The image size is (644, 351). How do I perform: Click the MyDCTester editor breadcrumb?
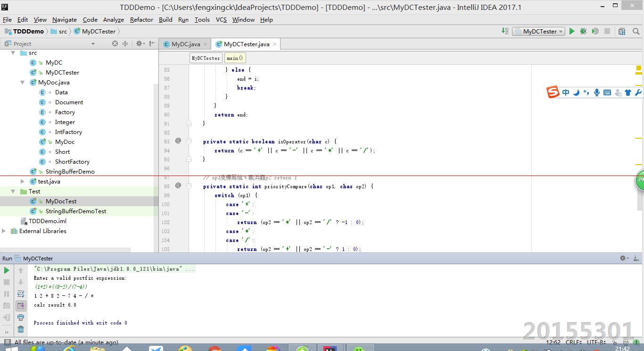tap(206, 58)
